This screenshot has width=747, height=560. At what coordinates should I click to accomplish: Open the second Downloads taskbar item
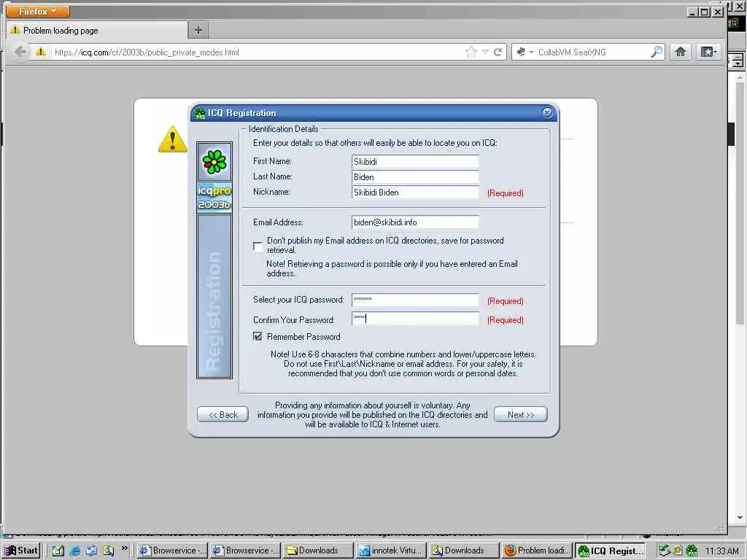pos(465,551)
